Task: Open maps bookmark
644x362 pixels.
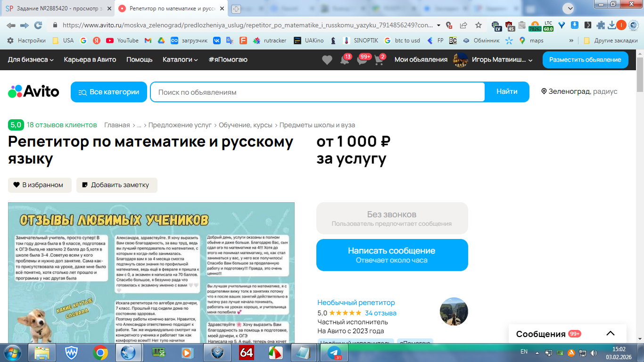Action: [531, 41]
